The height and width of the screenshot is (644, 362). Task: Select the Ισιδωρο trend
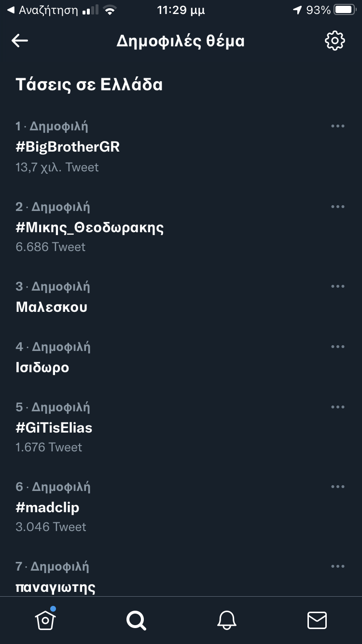[42, 367]
